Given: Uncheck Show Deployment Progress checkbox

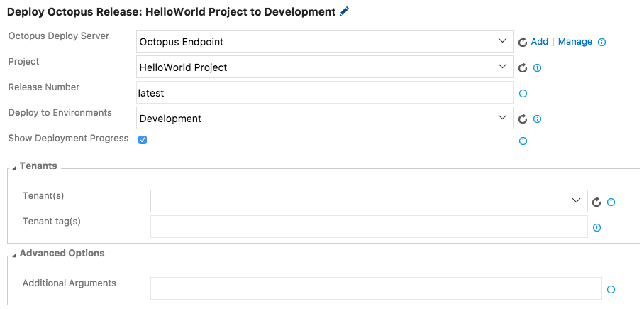Looking at the screenshot, I should point(143,140).
